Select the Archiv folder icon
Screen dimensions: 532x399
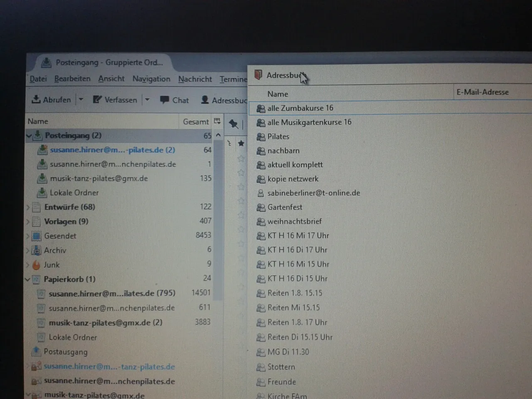(x=37, y=250)
